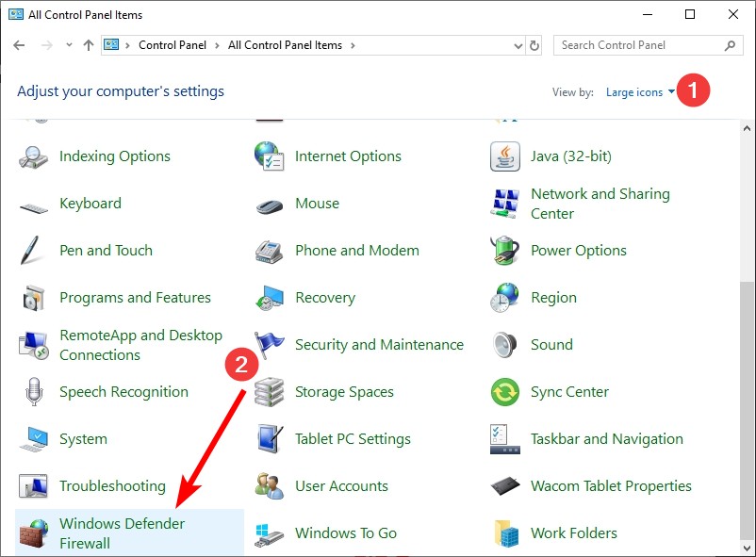Expand chevron before Control Panel breadcrumb

(128, 45)
